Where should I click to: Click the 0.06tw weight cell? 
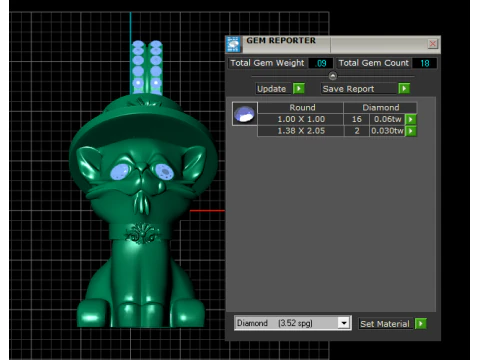(x=387, y=119)
